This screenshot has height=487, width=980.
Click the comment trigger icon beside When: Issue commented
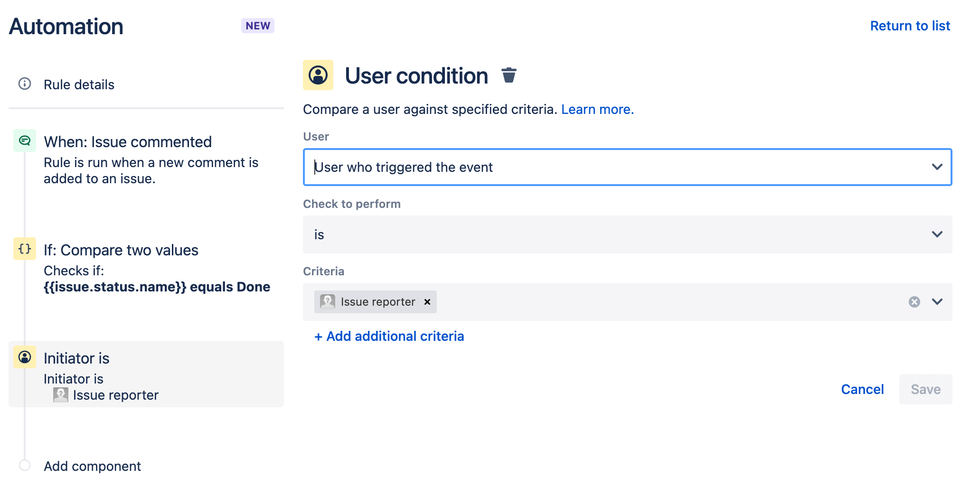(25, 140)
